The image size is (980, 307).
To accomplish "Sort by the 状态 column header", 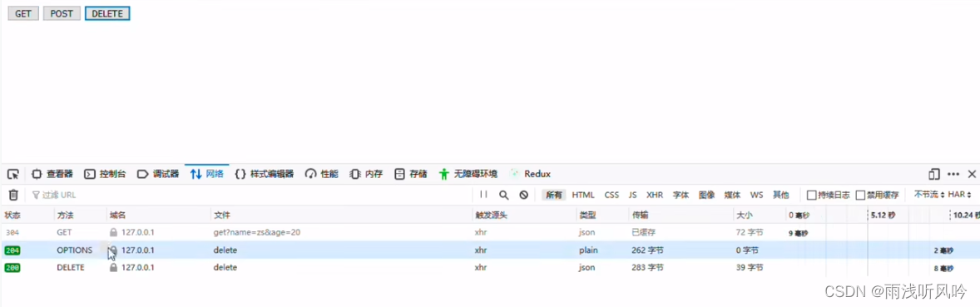I will pyautogui.click(x=12, y=215).
